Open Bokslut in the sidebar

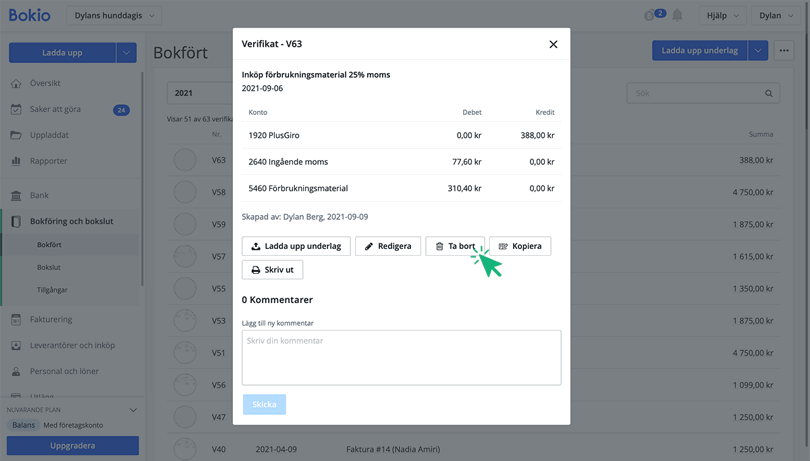tap(49, 267)
